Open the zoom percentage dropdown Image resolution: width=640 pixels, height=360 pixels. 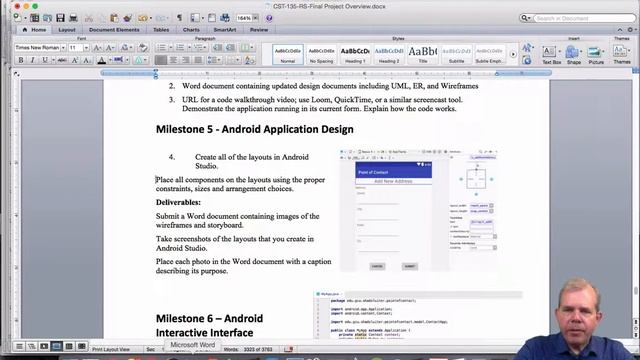[x=256, y=18]
